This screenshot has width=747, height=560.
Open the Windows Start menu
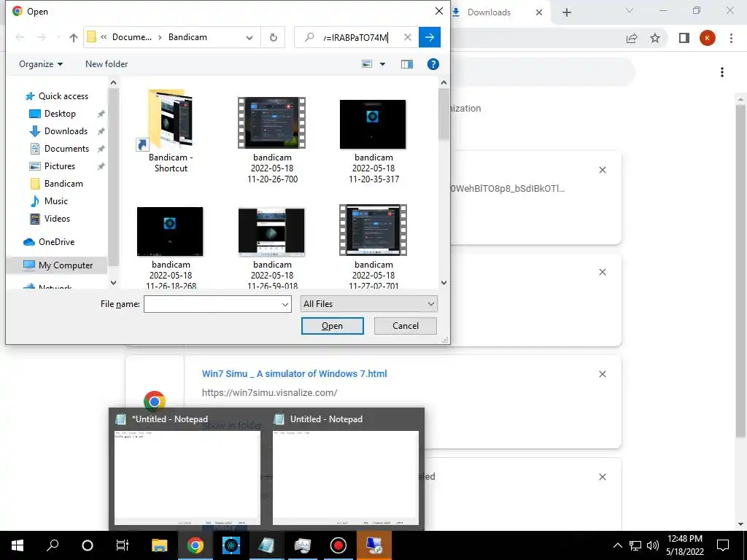(18, 545)
